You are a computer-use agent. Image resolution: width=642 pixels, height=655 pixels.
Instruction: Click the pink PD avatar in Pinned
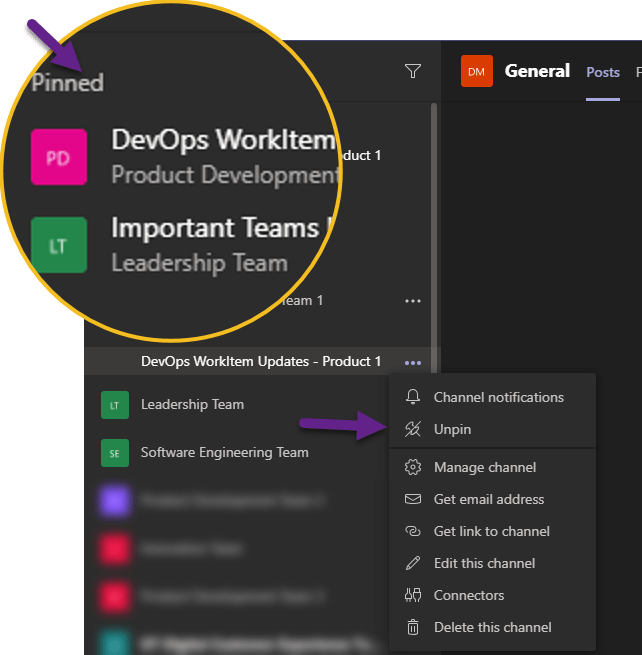click(x=59, y=158)
